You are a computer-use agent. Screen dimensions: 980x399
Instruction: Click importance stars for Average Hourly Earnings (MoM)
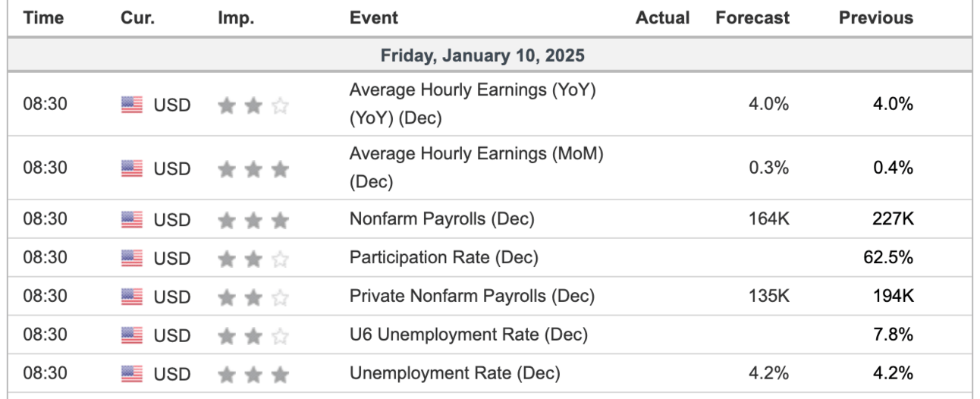click(x=253, y=169)
